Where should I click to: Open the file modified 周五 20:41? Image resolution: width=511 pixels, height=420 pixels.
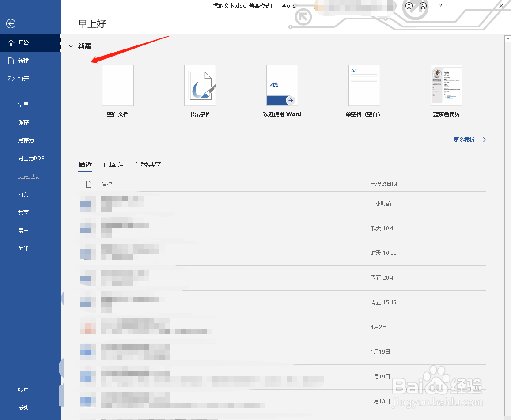[282, 278]
